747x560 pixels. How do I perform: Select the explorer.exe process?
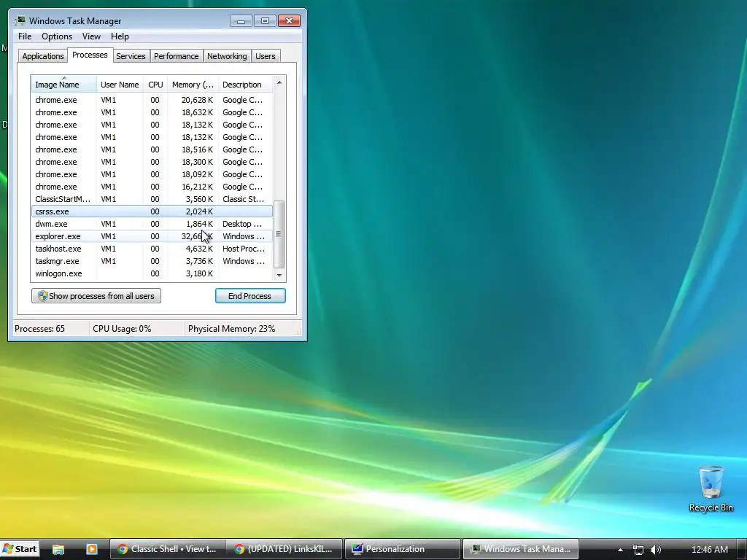point(152,236)
